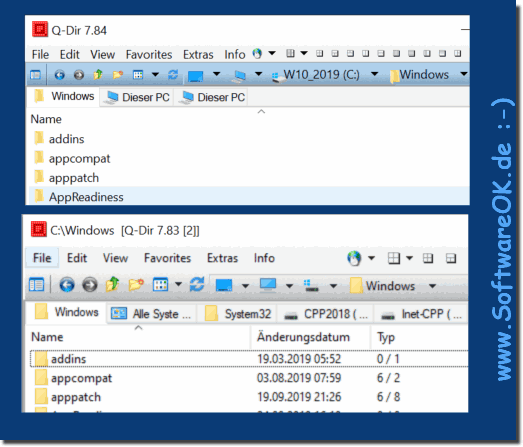Open Edit menu in Q-Dir 7.83 window
This screenshot has width=523, height=447.
pyautogui.click(x=77, y=258)
